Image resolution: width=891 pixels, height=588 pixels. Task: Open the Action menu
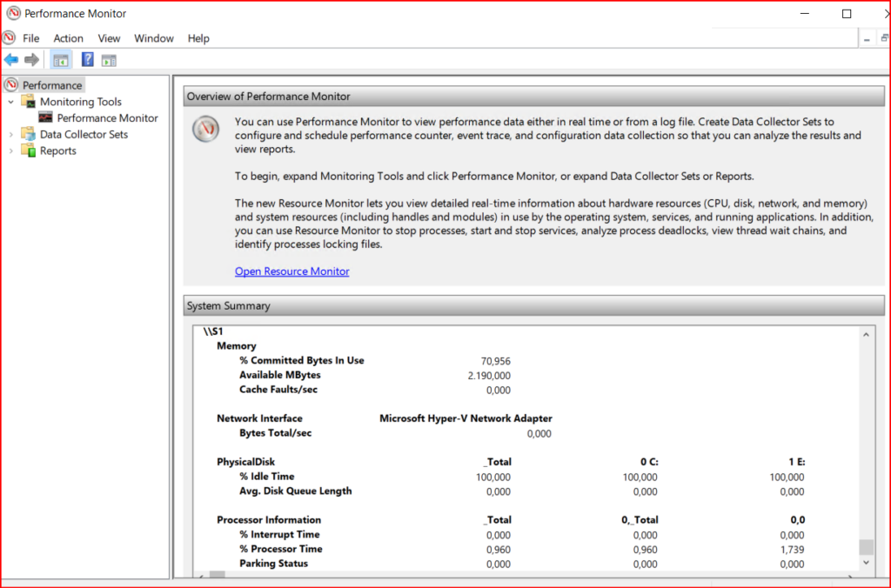pyautogui.click(x=68, y=38)
